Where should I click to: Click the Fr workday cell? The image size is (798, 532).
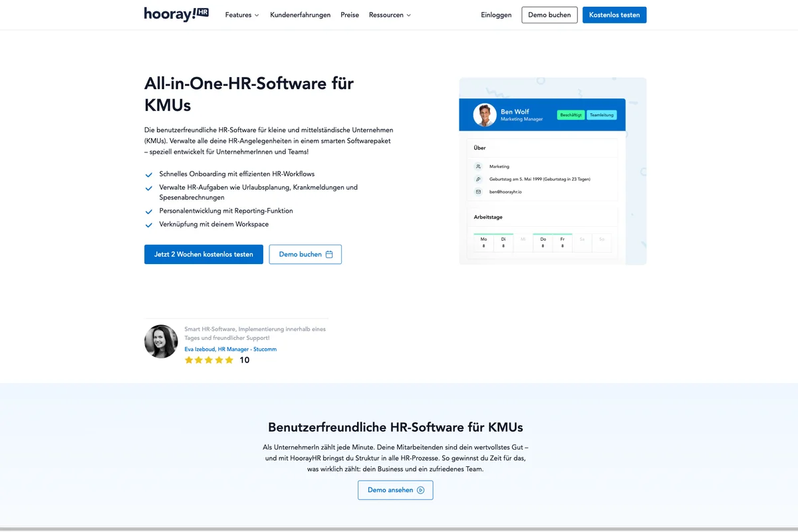tap(563, 242)
